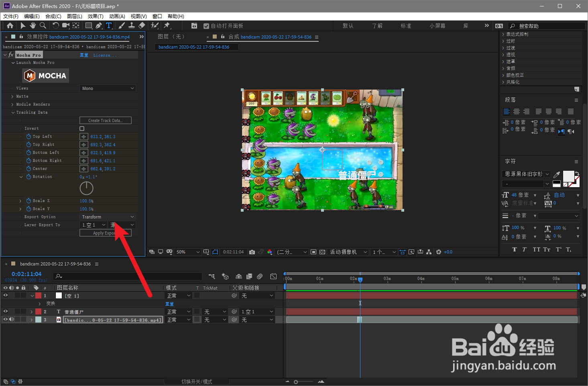
Task: Select the Eraser tool
Action: pos(142,25)
